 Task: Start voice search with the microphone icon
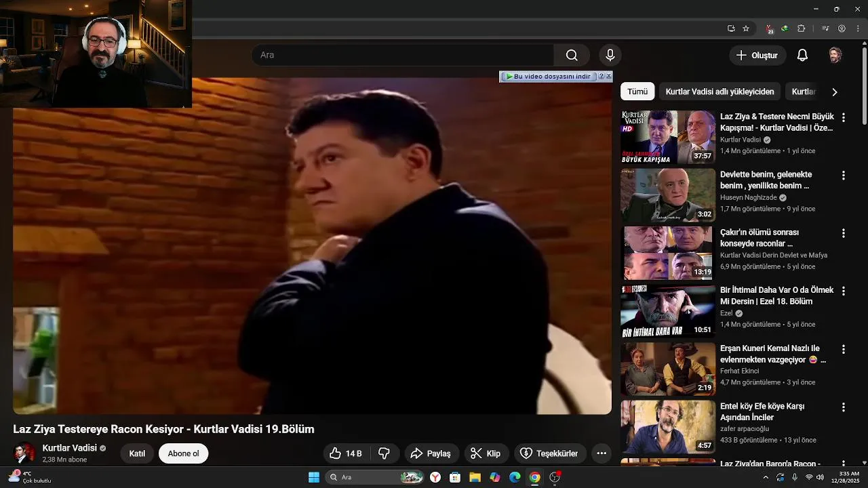pyautogui.click(x=610, y=55)
